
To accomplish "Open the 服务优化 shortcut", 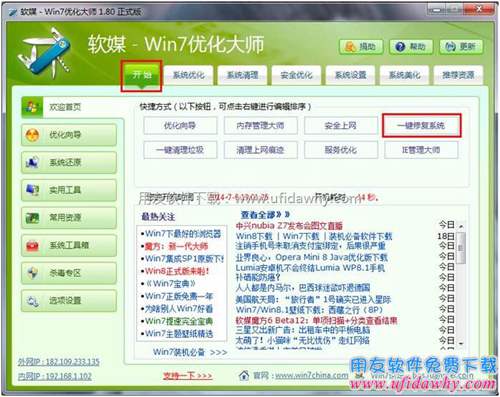I will [x=341, y=150].
